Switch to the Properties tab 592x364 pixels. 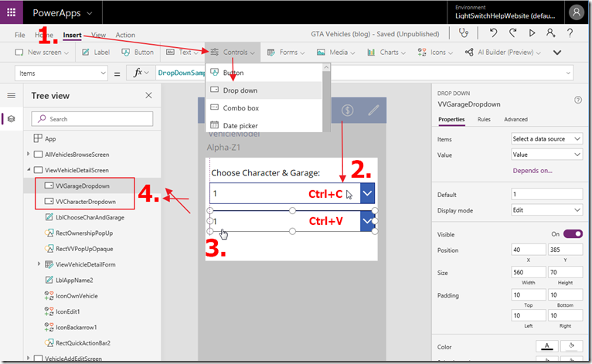tap(451, 119)
